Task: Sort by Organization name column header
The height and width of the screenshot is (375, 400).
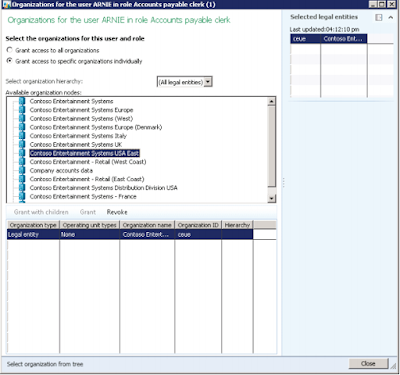Action: click(147, 225)
